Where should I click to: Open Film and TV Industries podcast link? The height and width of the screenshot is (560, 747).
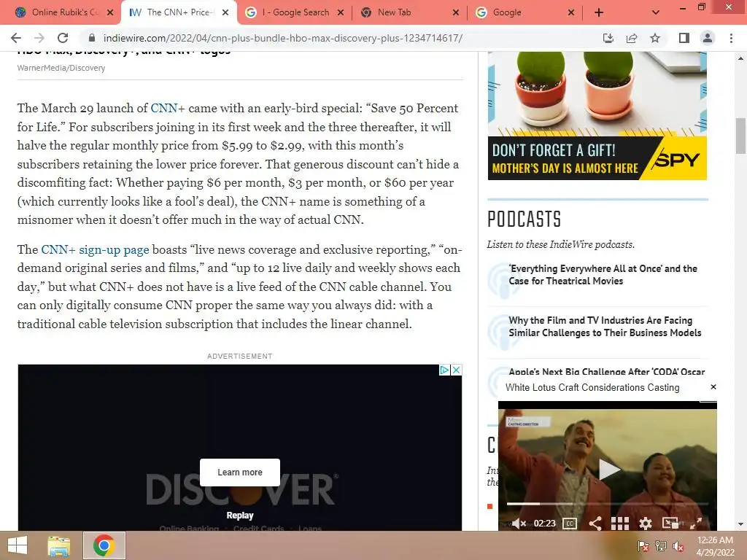(x=605, y=327)
